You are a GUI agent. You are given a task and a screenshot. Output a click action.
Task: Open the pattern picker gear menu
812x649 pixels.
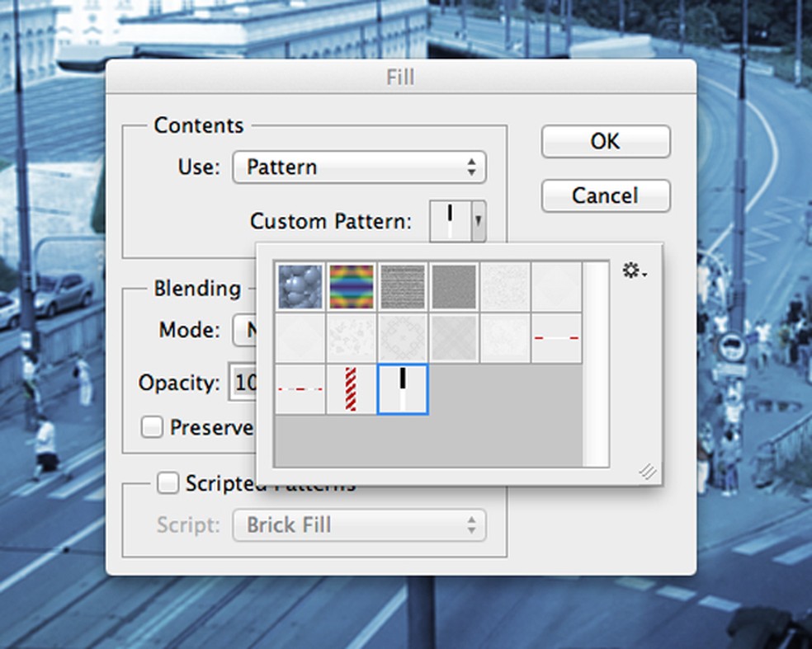[x=633, y=270]
